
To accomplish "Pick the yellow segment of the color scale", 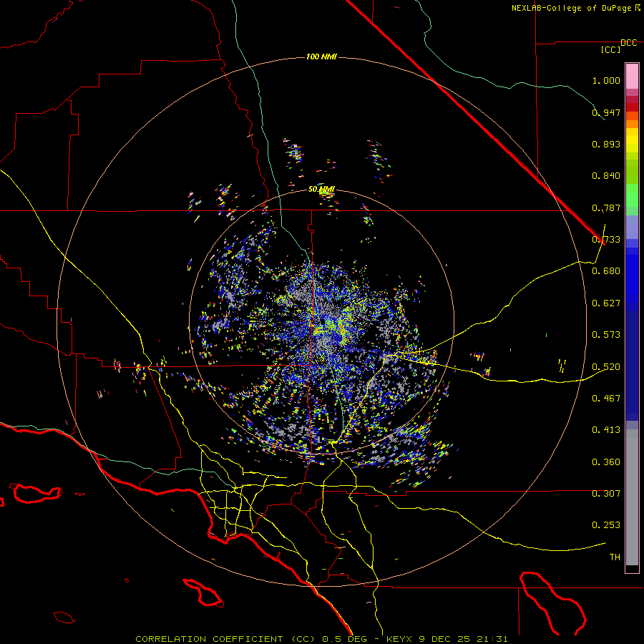I will coord(632,140).
